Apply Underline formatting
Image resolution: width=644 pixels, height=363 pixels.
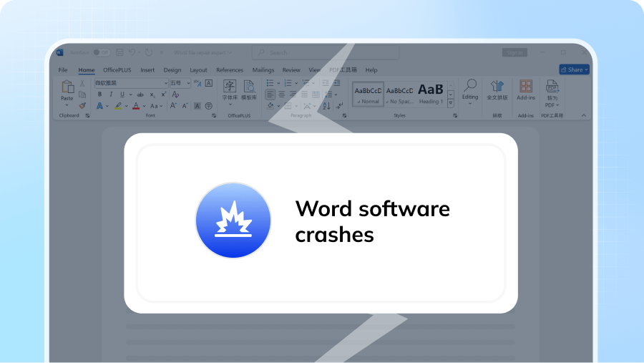(x=122, y=94)
